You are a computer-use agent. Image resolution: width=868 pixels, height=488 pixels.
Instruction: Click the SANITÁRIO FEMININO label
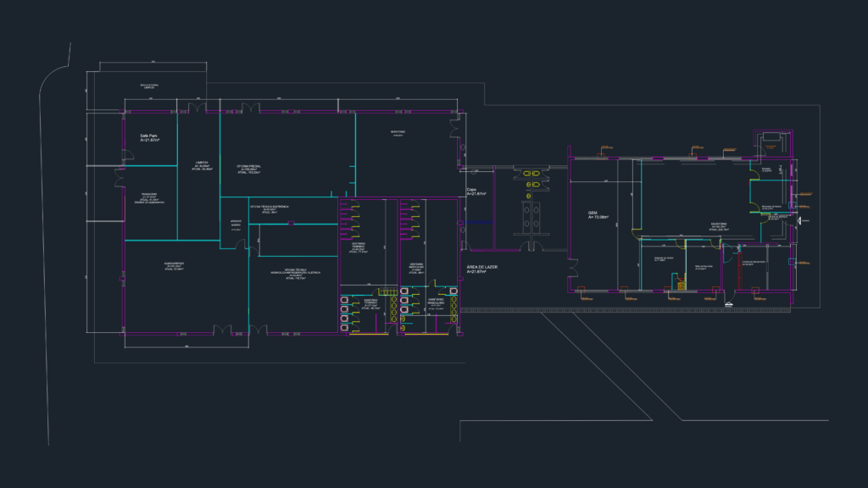pos(371,304)
